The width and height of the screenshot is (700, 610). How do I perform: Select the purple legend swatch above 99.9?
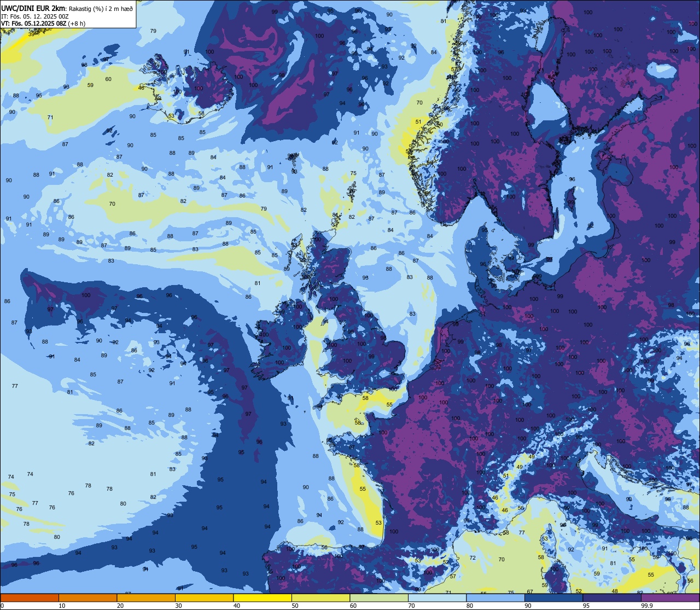(670, 597)
